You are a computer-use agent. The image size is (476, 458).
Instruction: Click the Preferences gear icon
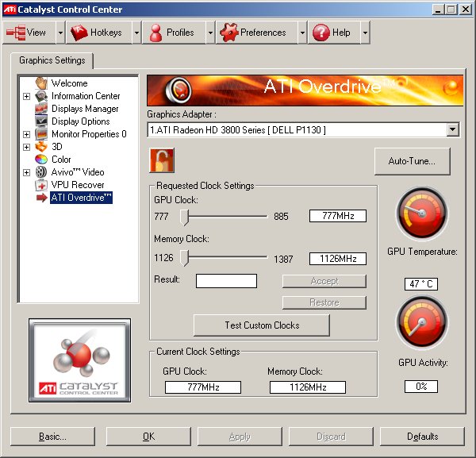pyautogui.click(x=229, y=33)
